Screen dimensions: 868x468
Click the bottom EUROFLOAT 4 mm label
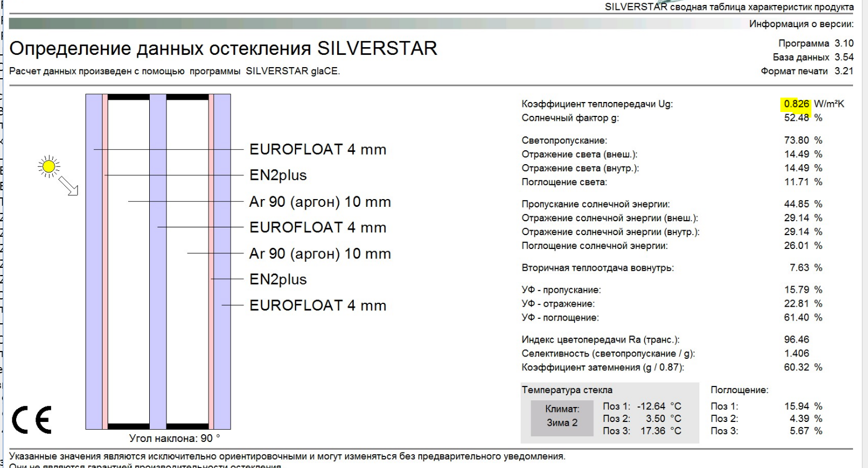318,306
